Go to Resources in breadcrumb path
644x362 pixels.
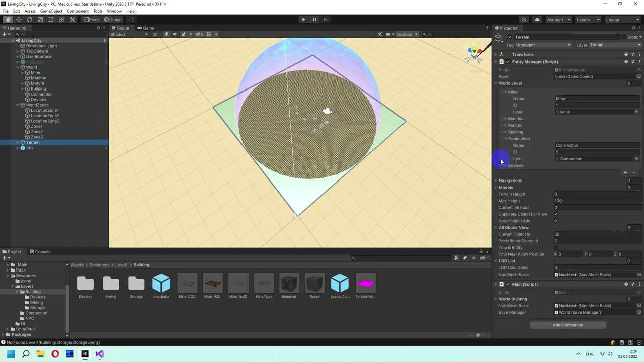coord(99,265)
